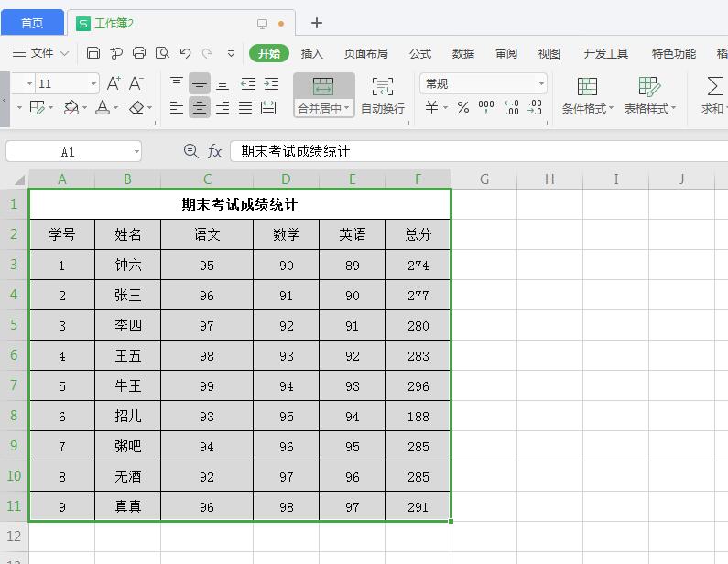728x564 pixels.
Task: Go to 首页 home tab
Action: 32,23
